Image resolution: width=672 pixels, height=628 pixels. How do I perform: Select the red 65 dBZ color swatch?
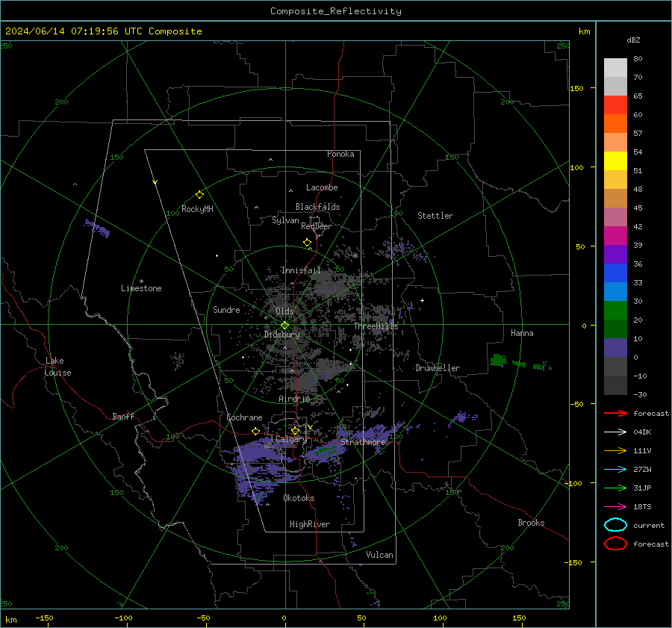615,105
